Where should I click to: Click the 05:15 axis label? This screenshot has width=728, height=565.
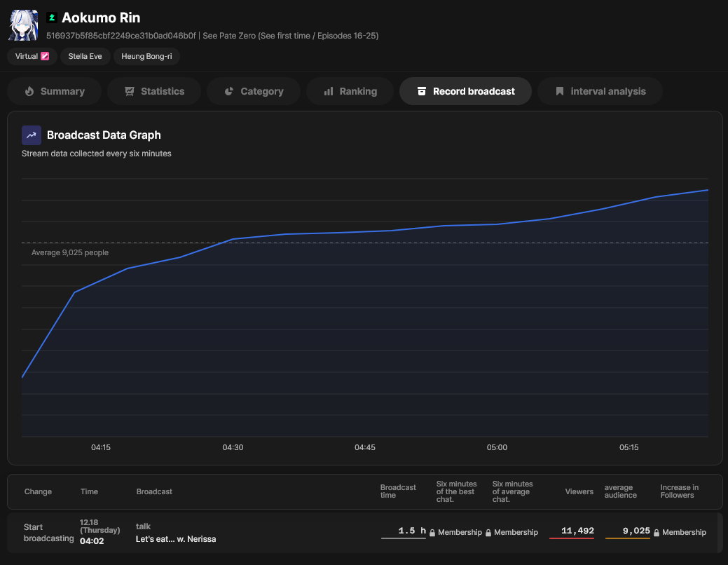[629, 447]
